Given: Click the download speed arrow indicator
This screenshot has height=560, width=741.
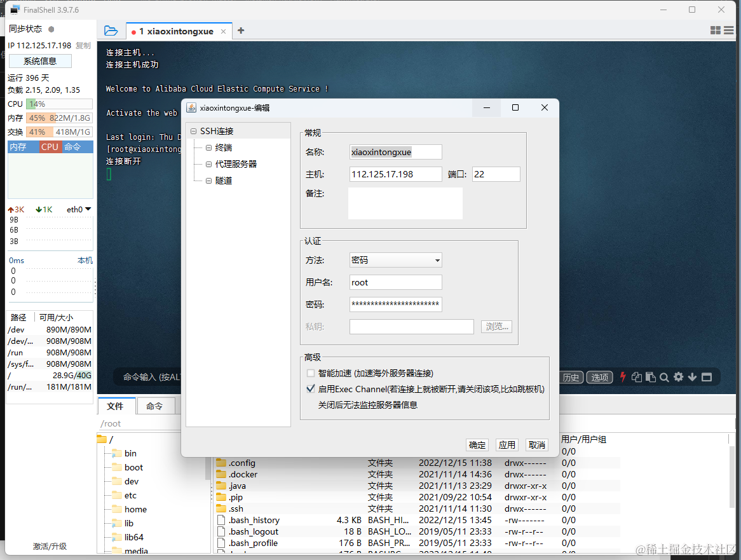Looking at the screenshot, I should 39,209.
